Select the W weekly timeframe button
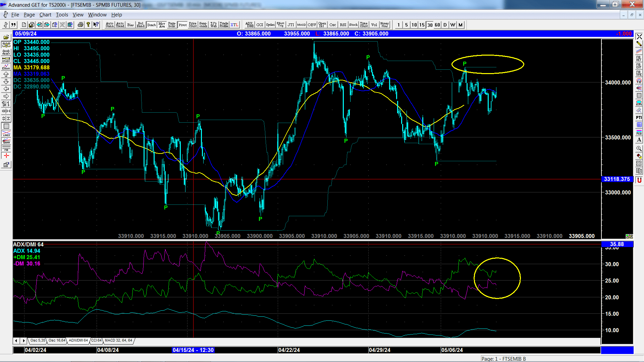The width and height of the screenshot is (644, 362). pyautogui.click(x=453, y=25)
